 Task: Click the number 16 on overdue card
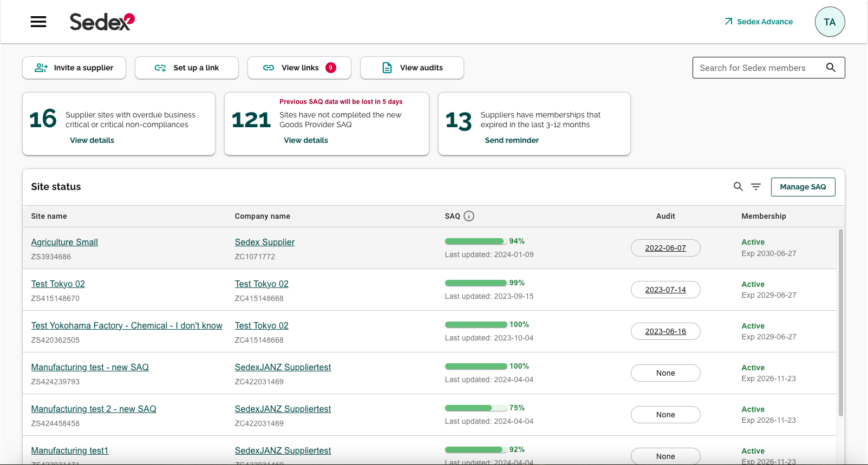43,119
